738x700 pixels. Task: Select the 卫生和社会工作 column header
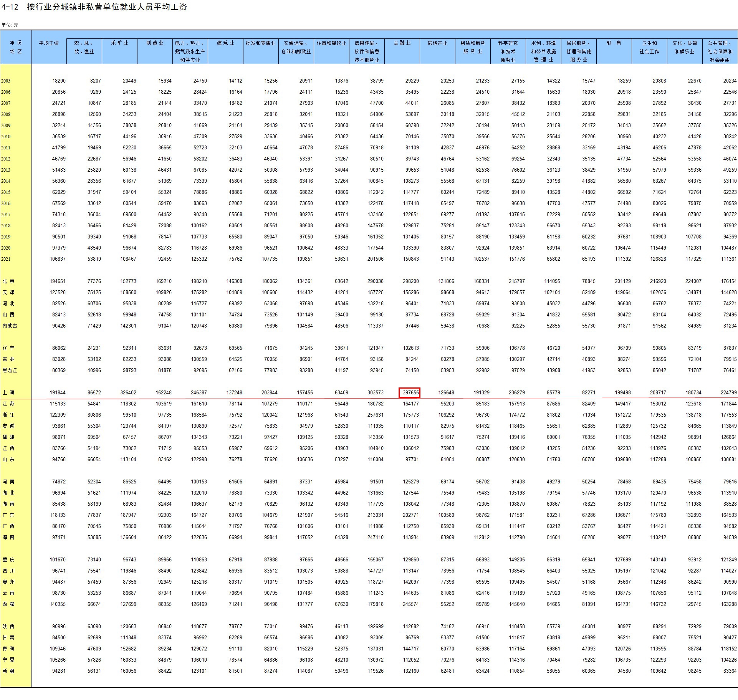pos(649,47)
